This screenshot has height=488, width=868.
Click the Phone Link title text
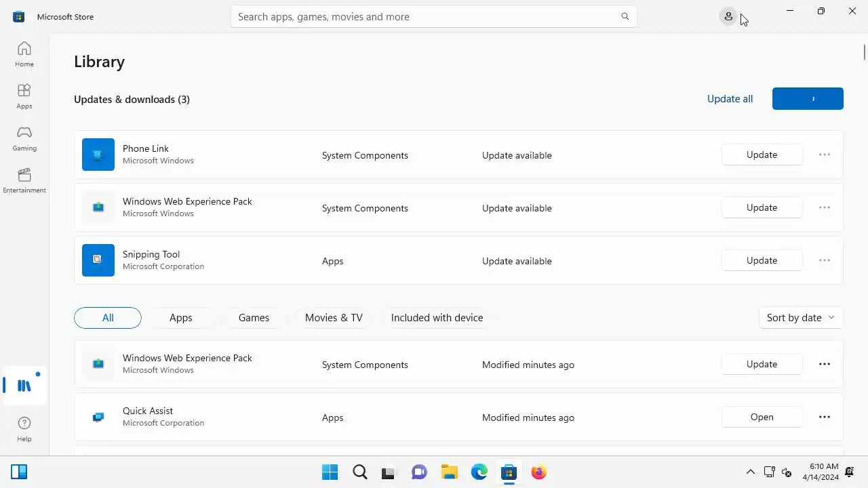tap(146, 148)
